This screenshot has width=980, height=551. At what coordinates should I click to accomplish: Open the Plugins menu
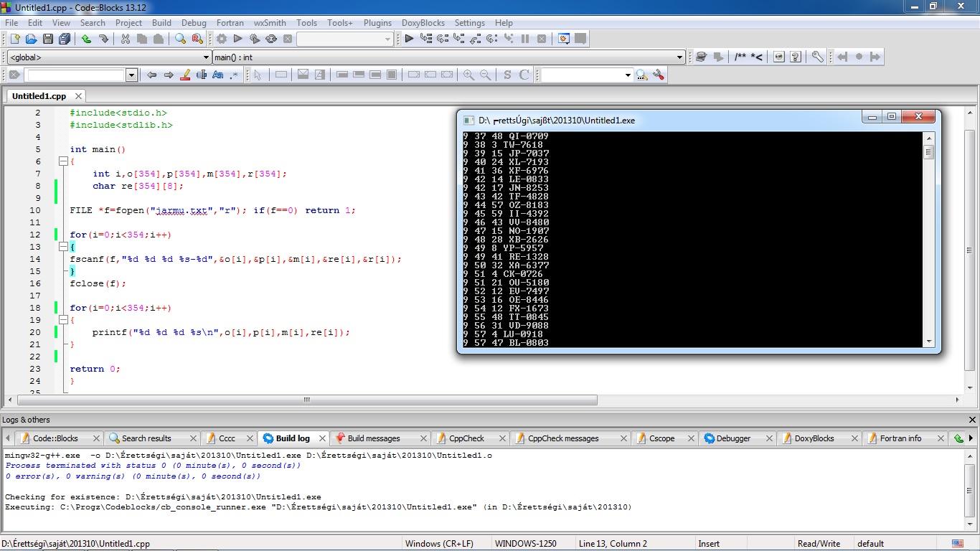click(377, 22)
